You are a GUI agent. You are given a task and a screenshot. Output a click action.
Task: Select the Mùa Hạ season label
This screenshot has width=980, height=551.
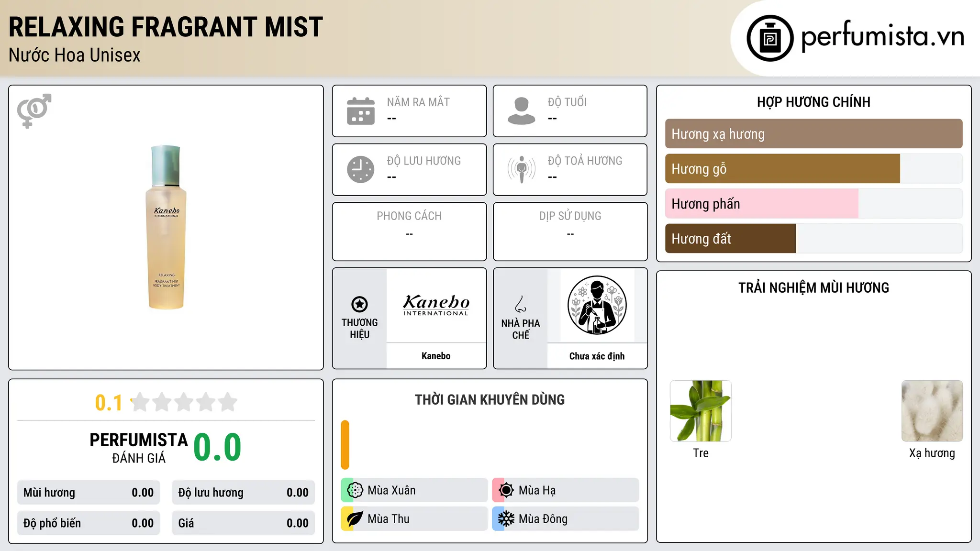click(x=537, y=490)
